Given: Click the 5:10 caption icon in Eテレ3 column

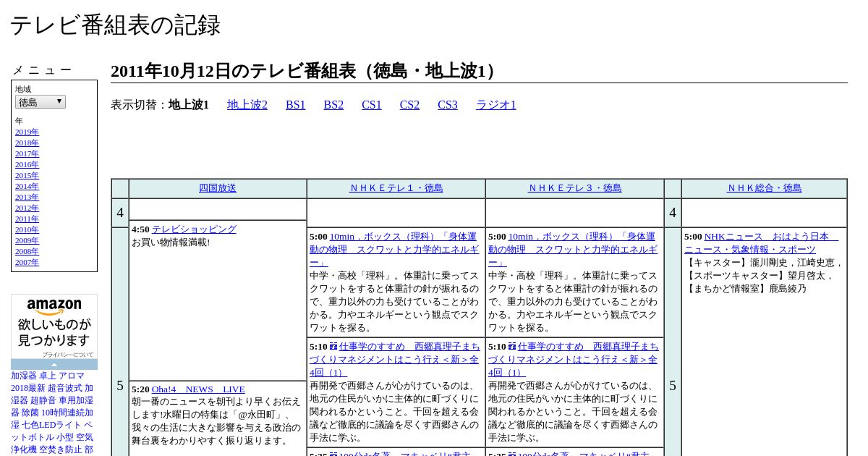Looking at the screenshot, I should pos(512,347).
